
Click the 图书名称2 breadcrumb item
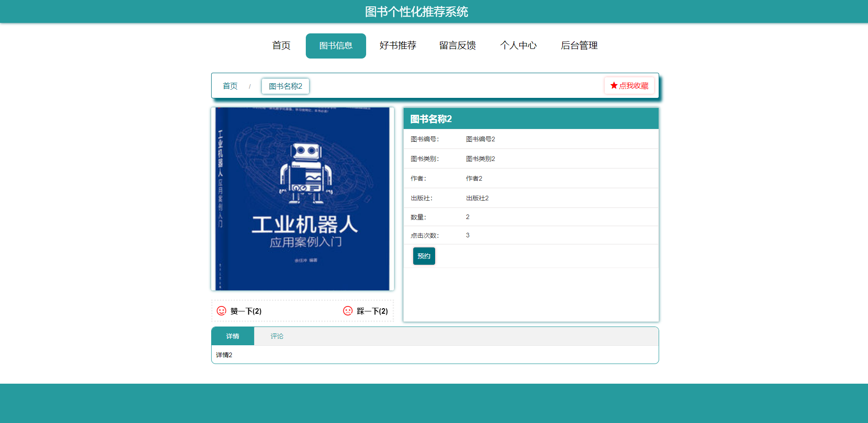285,86
